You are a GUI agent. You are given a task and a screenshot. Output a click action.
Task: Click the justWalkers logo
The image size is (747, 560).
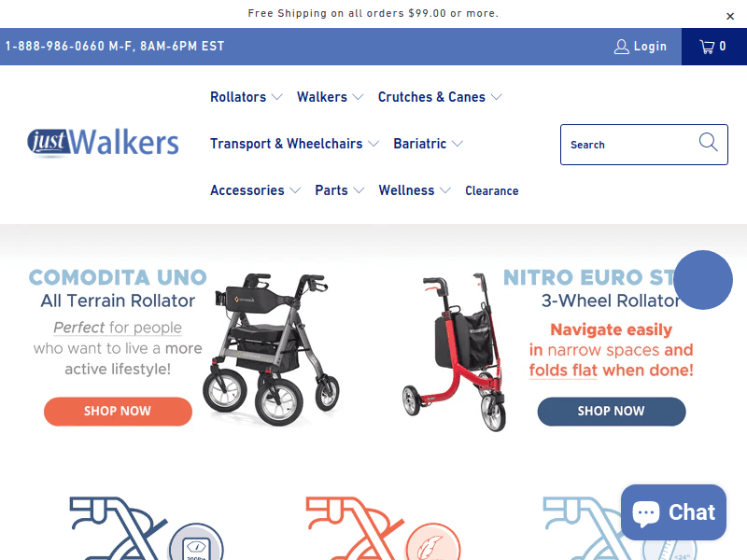click(x=103, y=143)
